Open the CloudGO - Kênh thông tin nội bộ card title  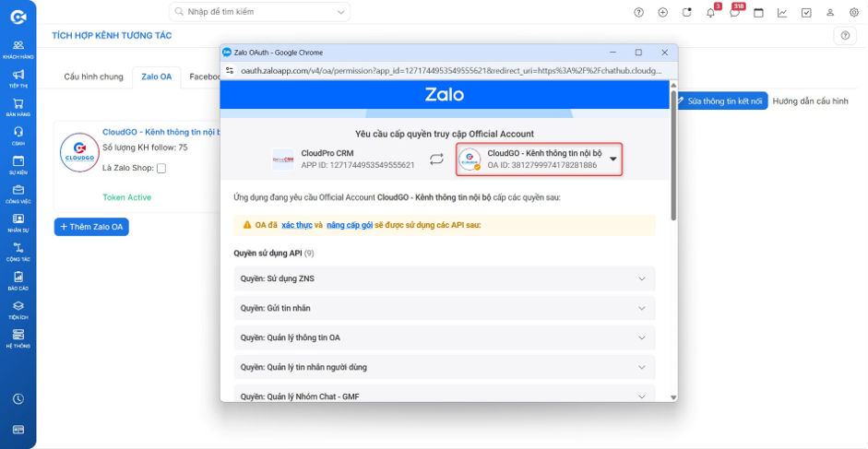pos(161,133)
